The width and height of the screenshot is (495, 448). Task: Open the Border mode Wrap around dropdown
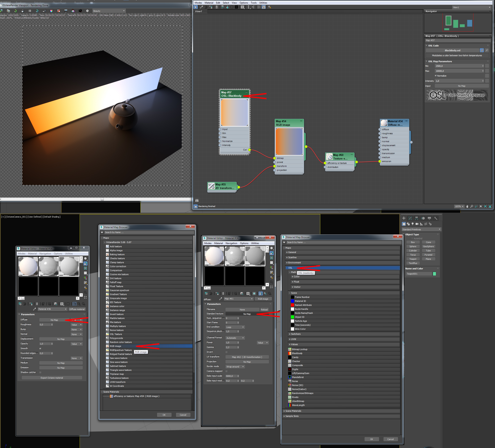point(235,366)
